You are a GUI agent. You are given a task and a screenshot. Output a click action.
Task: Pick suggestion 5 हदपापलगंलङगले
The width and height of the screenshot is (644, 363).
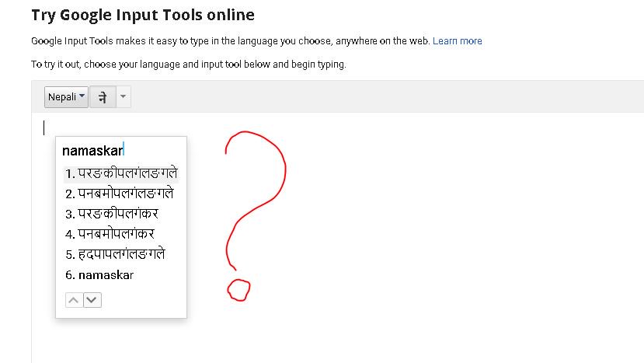[x=115, y=254]
